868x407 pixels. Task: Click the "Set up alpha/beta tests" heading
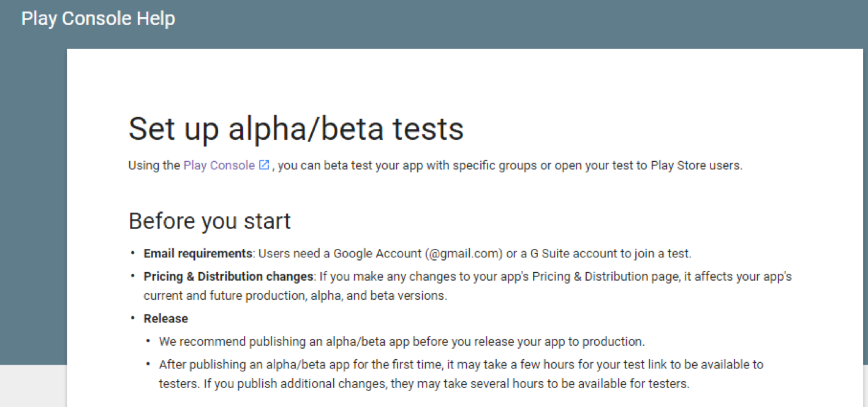click(296, 129)
